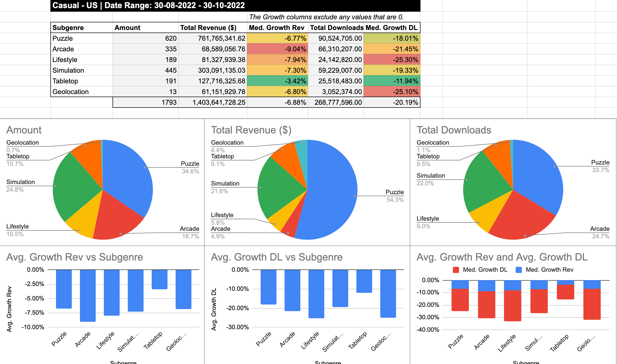This screenshot has height=364, width=617.
Task: Click Simulation revenue cell 303,091,135.03
Action: (213, 70)
